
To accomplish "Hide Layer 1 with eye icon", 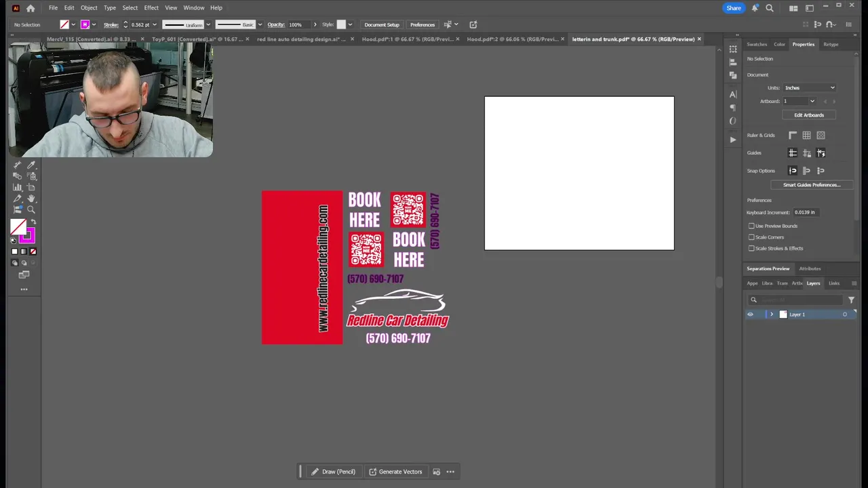I will point(750,314).
